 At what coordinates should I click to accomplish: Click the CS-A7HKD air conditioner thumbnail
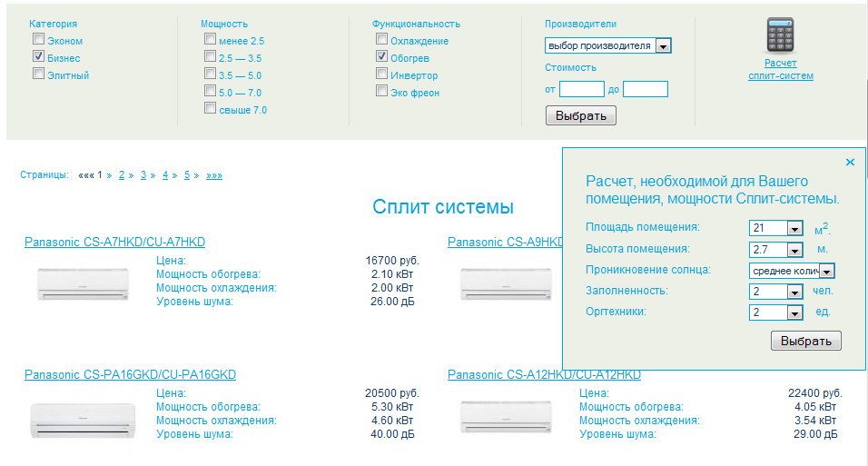point(83,283)
